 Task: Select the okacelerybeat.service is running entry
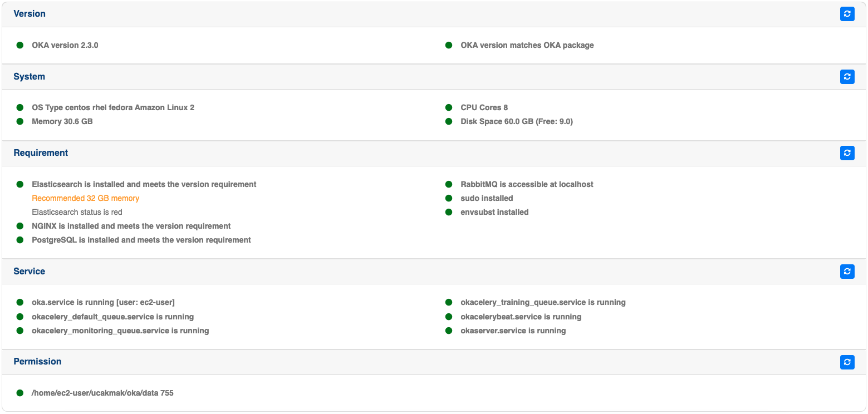pos(521,317)
